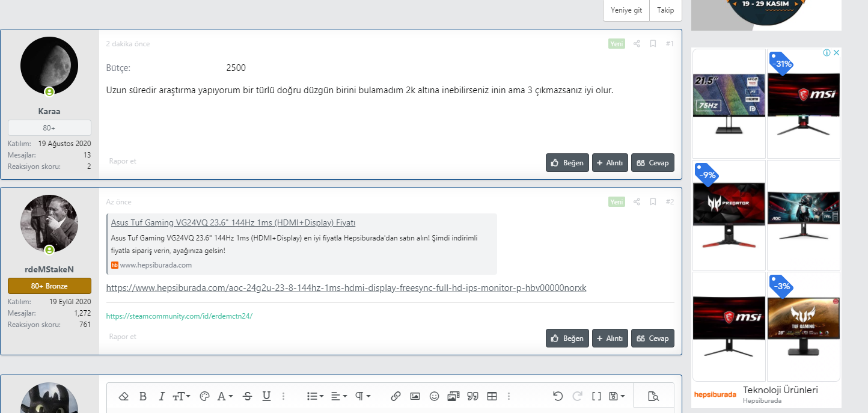Viewport: 868px width, 413px height.
Task: Click the insert image icon
Action: click(415, 396)
